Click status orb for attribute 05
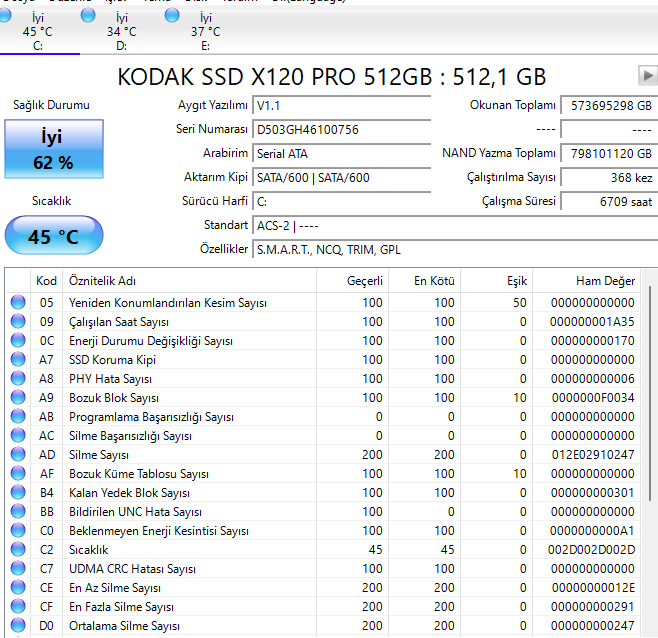Viewport: 658px width, 638px height. [x=18, y=302]
